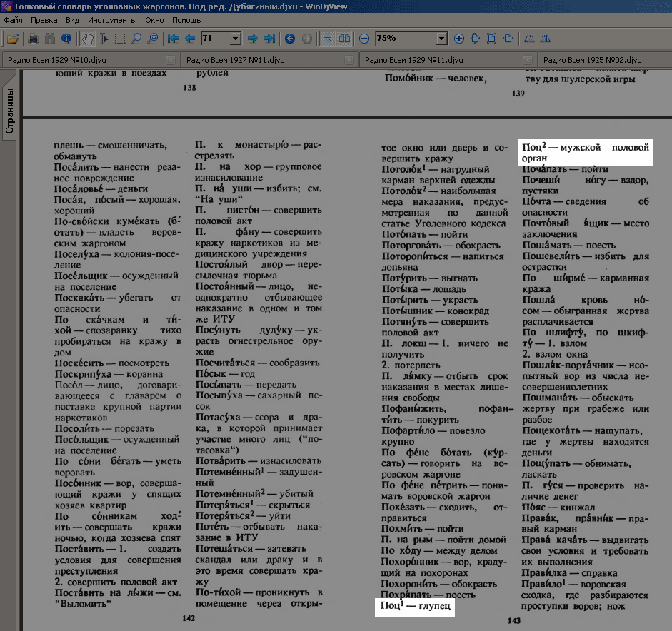
Task: Open the Помощь menu
Action: [x=186, y=20]
